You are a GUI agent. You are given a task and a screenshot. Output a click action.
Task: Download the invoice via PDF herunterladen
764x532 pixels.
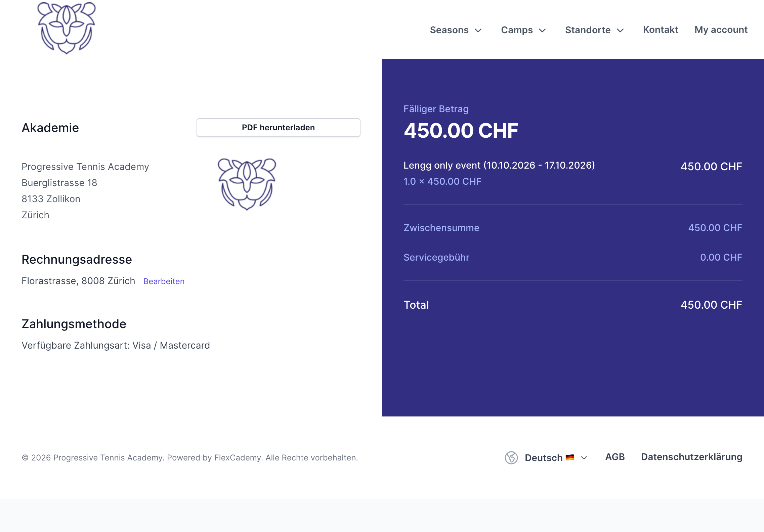[278, 128]
